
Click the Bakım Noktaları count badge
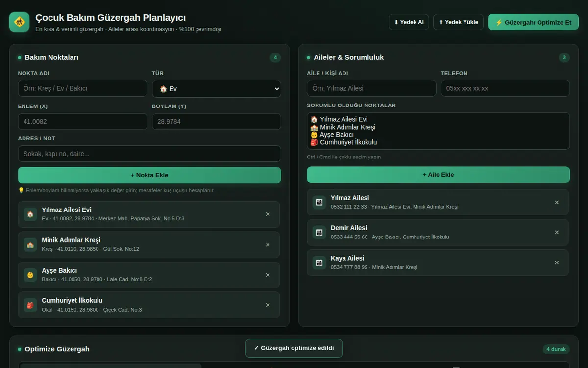click(275, 58)
